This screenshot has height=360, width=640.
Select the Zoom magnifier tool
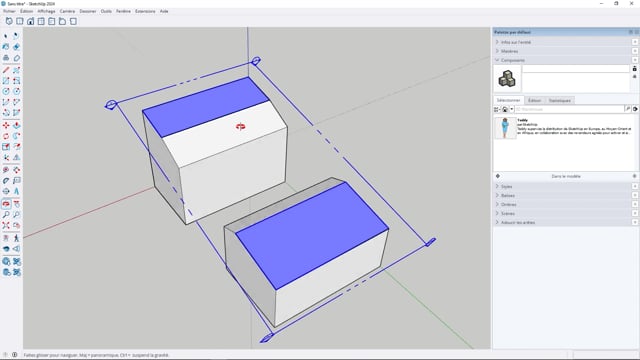pos(6,214)
